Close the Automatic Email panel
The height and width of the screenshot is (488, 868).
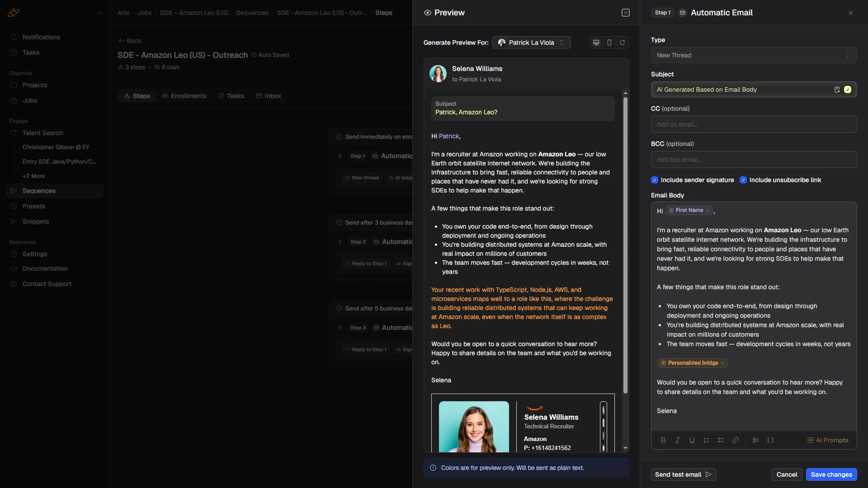coord(850,13)
